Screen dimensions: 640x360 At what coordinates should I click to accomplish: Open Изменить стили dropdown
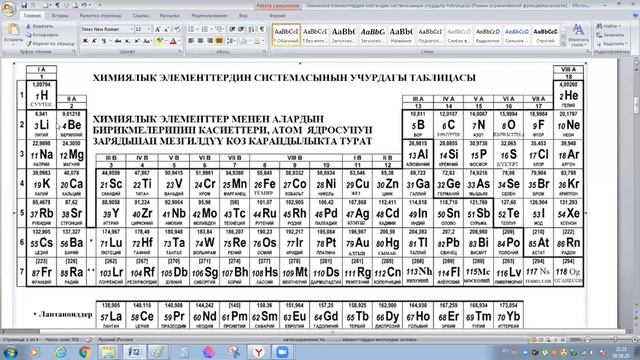click(578, 35)
